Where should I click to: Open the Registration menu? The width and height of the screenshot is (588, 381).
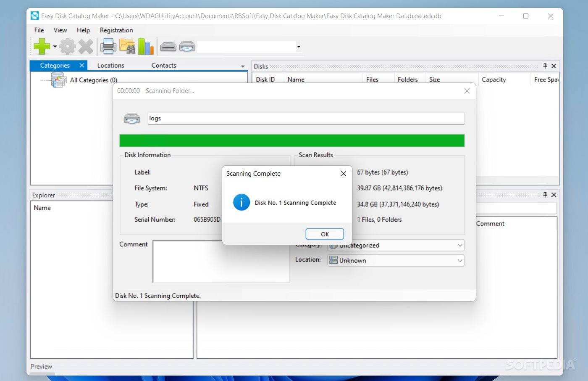[x=116, y=30]
